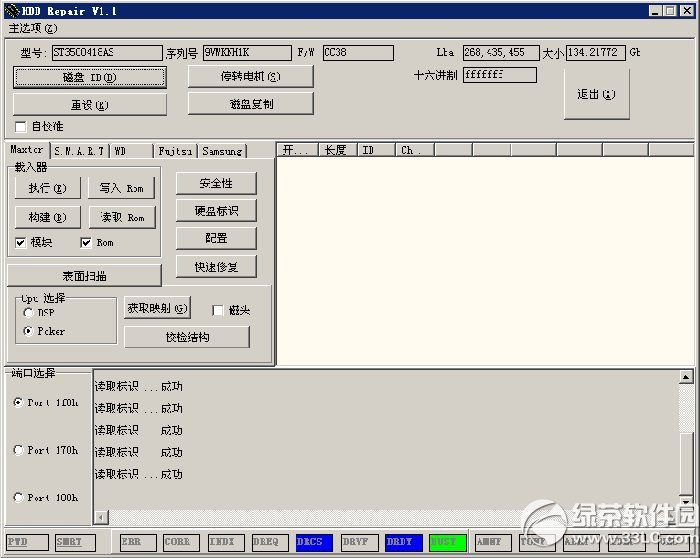Toggle the Rom checkbox in loader group
The image size is (700, 558).
pos(86,242)
